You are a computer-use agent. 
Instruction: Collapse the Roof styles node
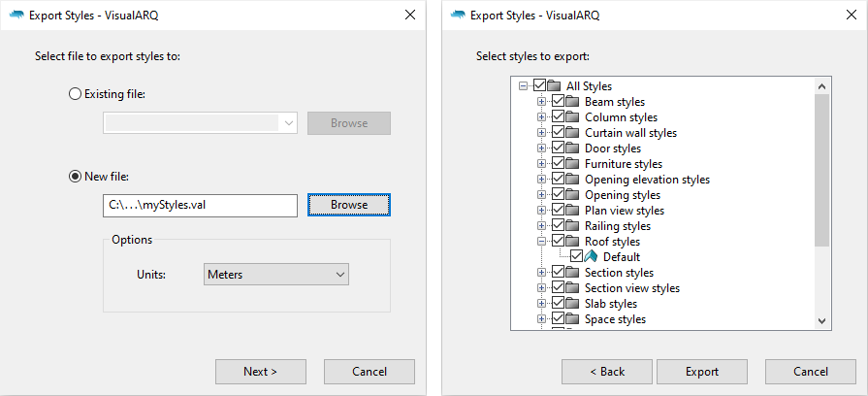click(541, 241)
